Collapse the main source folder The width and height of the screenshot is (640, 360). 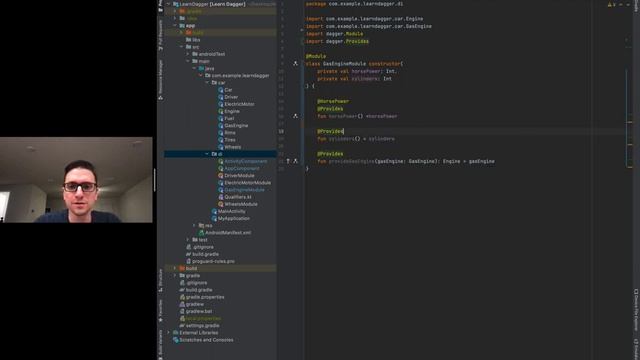[188, 61]
